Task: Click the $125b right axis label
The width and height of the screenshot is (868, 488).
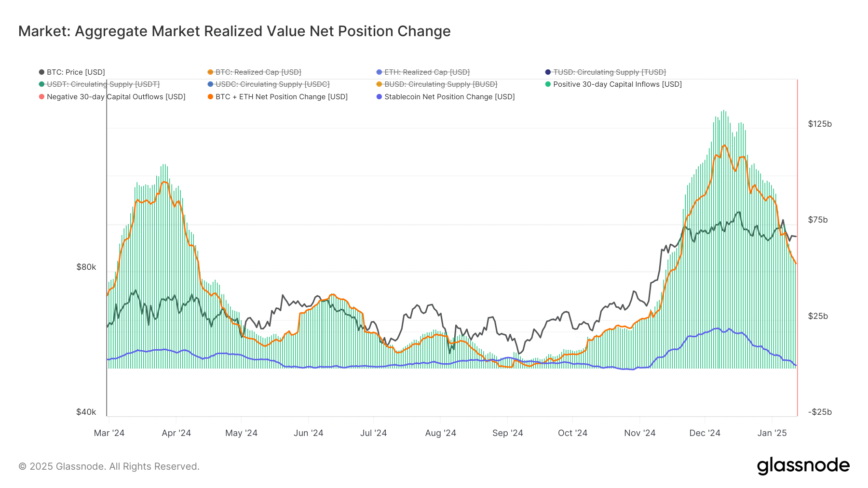Action: (x=820, y=124)
